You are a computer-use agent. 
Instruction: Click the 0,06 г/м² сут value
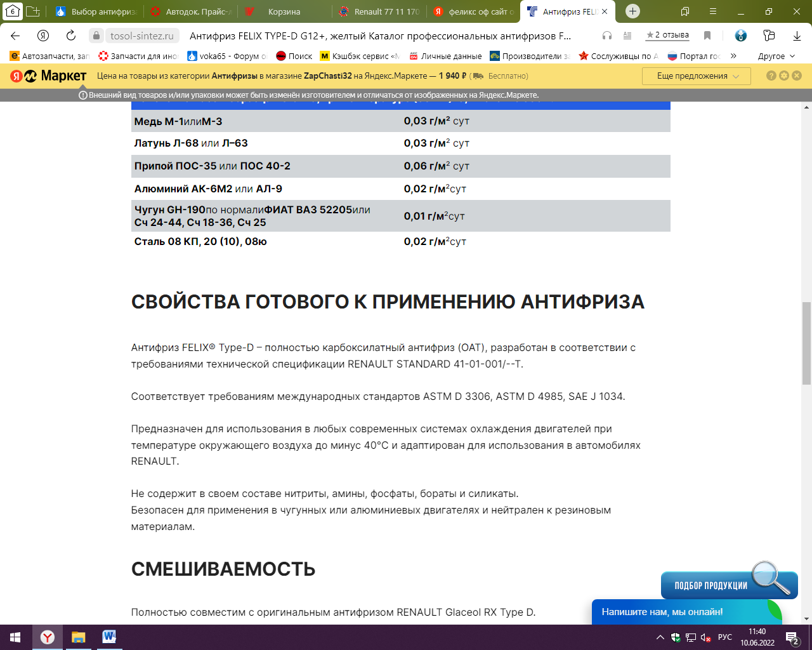pyautogui.click(x=436, y=166)
